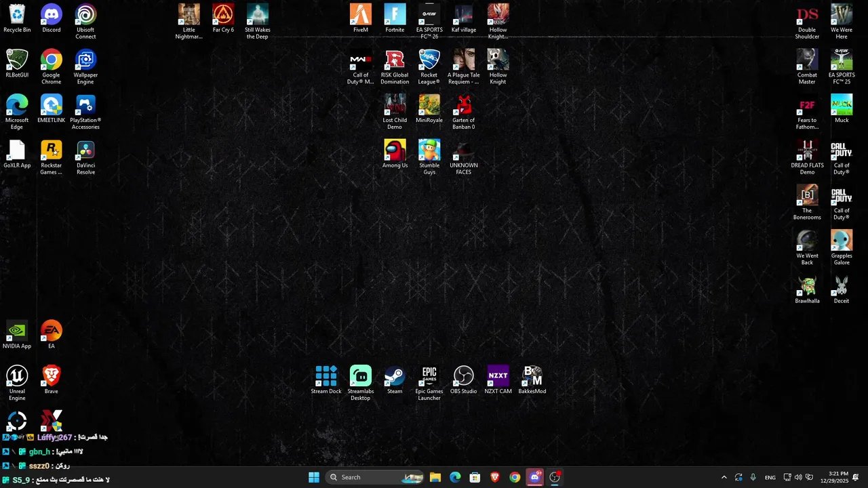This screenshot has width=868, height=488.
Task: Select The Bonerooms shortcut
Action: tap(807, 203)
